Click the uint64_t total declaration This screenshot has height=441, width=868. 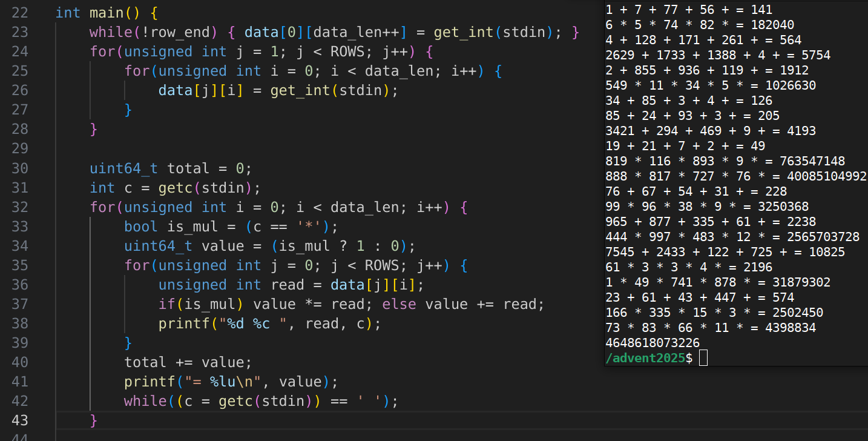188,168
